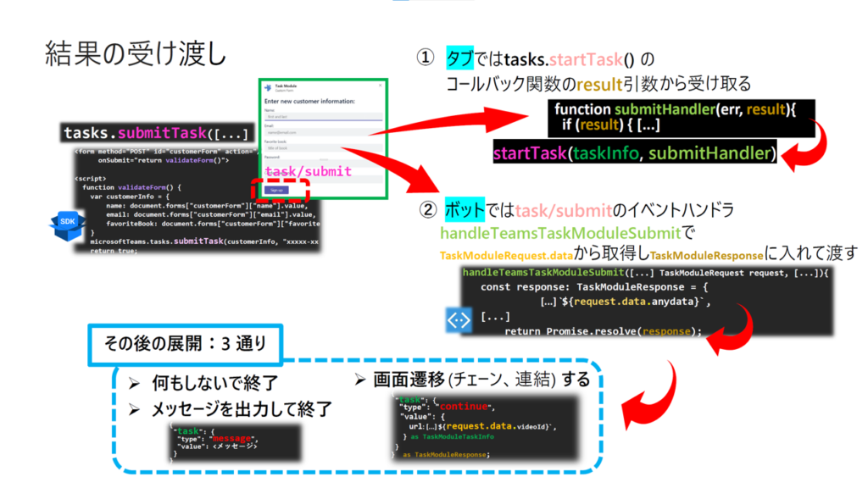Click the green-highlighted ボット text
Screen dimensions: 868x488
[462, 208]
